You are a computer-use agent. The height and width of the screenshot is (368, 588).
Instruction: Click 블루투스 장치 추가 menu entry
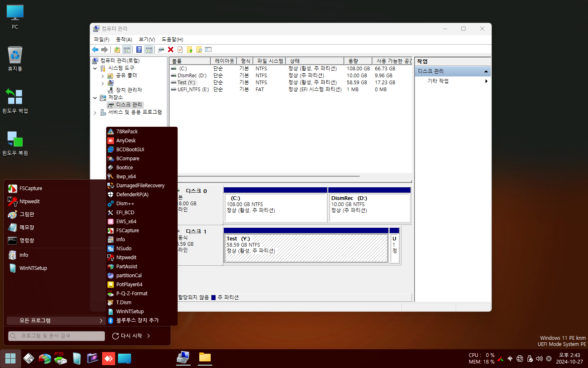(141, 321)
